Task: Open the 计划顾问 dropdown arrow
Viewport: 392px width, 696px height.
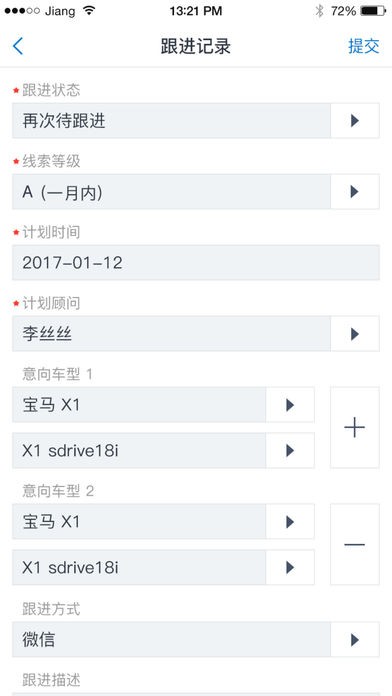Action: [355, 334]
